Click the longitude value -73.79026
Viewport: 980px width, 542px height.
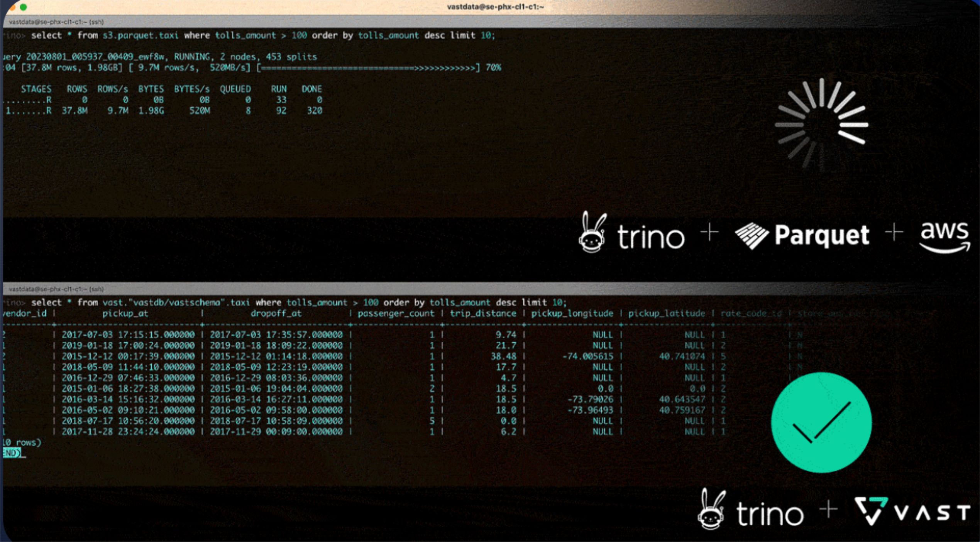pos(590,400)
